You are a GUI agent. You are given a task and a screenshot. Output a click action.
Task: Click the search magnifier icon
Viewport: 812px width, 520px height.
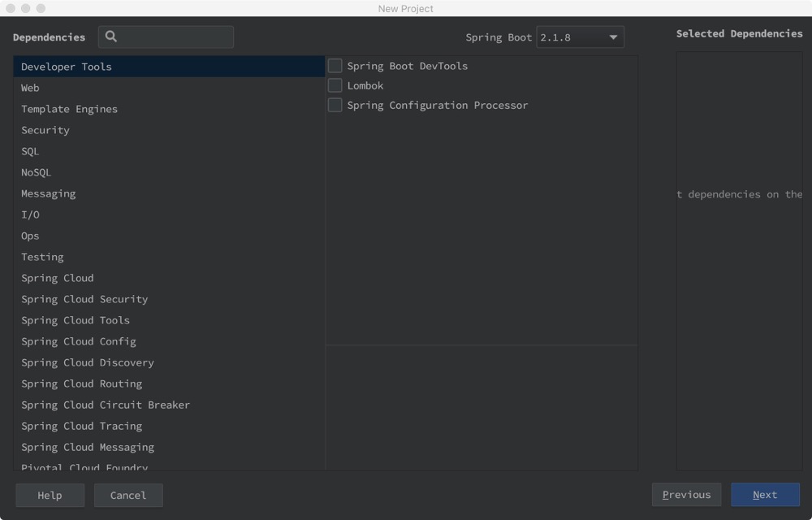111,37
